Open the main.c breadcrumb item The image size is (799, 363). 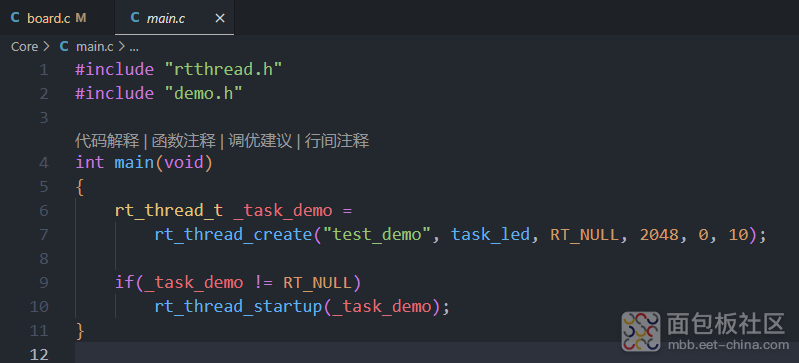(94, 46)
